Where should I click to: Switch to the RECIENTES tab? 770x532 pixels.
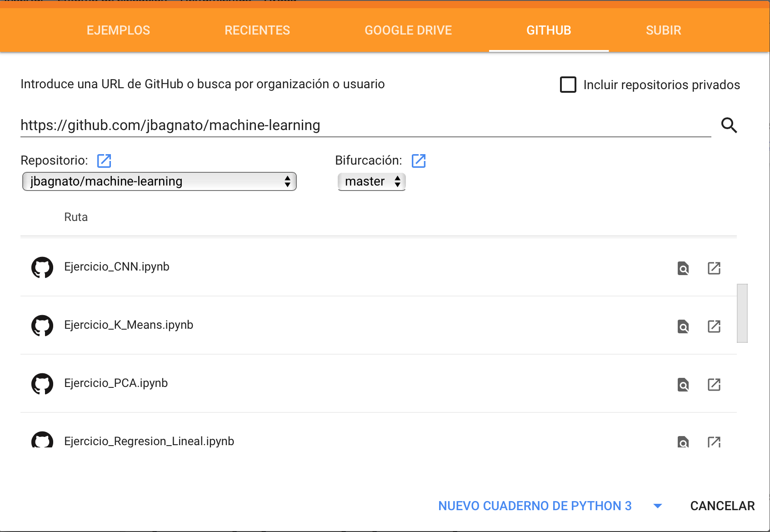(257, 30)
